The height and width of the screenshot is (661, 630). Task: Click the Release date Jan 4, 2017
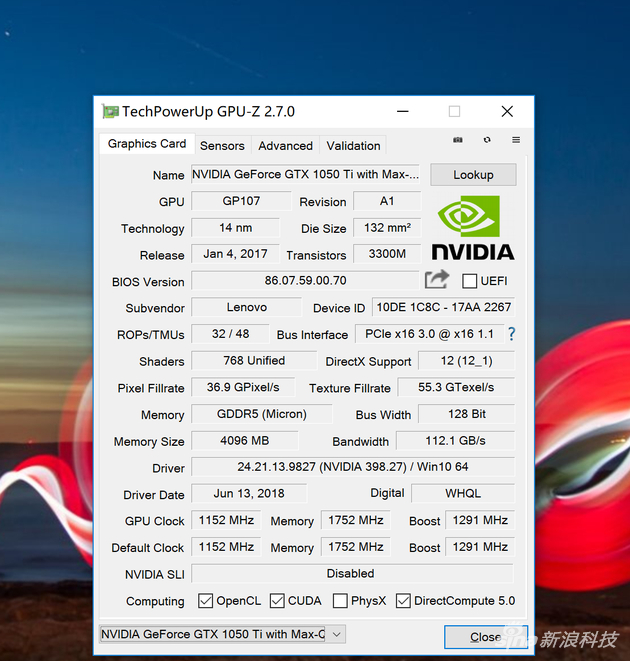pyautogui.click(x=235, y=254)
